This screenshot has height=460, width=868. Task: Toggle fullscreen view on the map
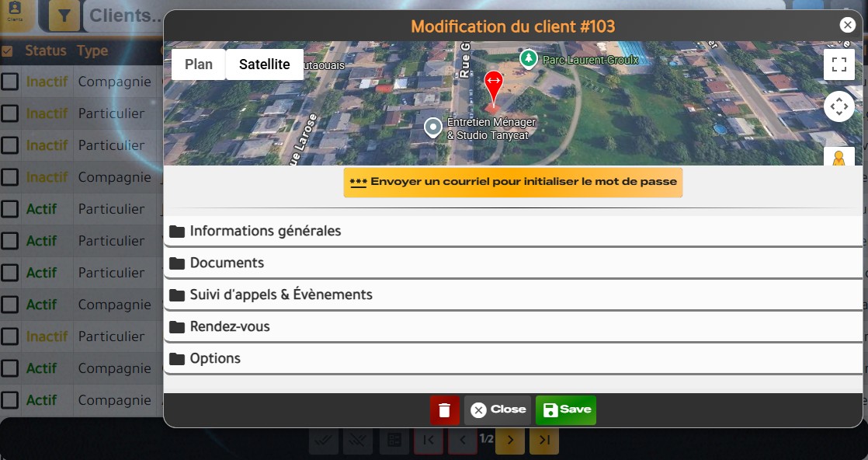(x=838, y=64)
